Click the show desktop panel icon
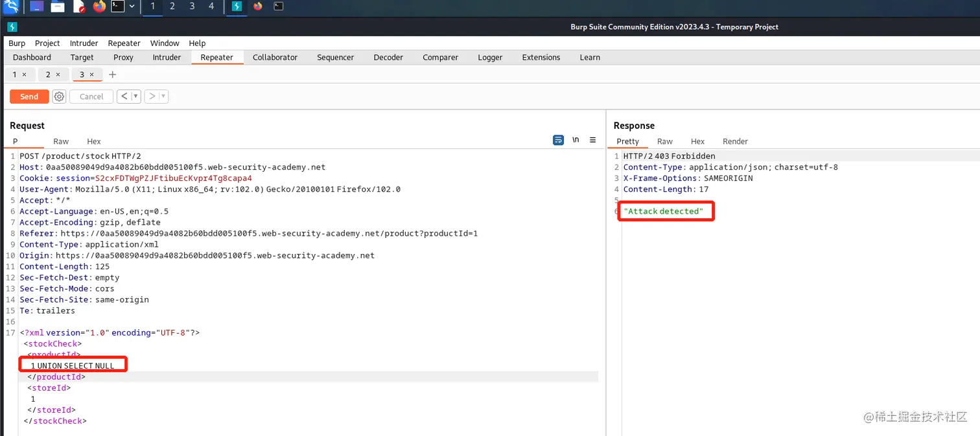This screenshot has width=980, height=436. click(x=37, y=6)
